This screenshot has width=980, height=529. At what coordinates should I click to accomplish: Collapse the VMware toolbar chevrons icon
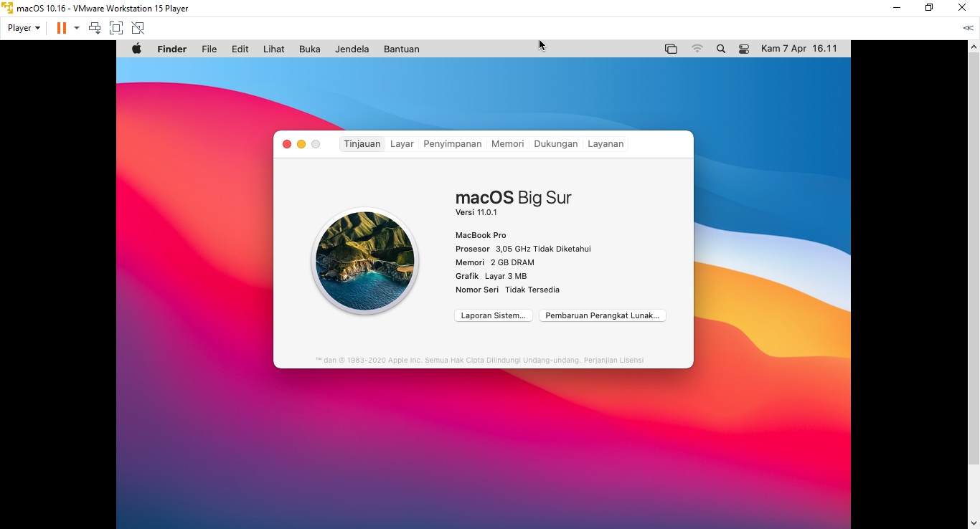click(x=968, y=28)
